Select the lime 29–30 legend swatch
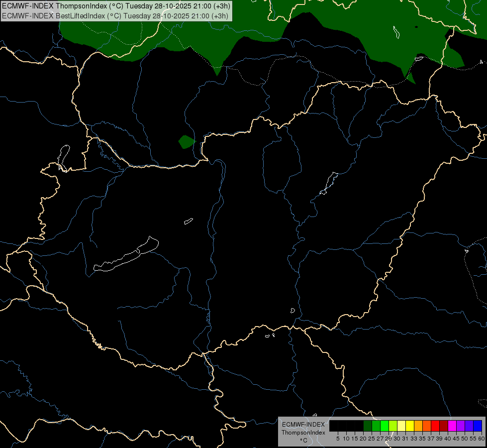Viewport: 487px width, 448px height. tap(393, 426)
